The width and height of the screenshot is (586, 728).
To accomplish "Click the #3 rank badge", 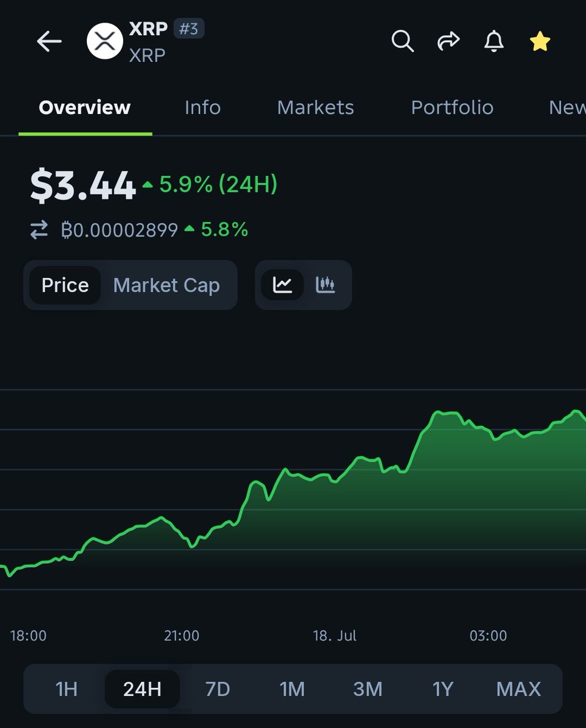I will point(190,29).
